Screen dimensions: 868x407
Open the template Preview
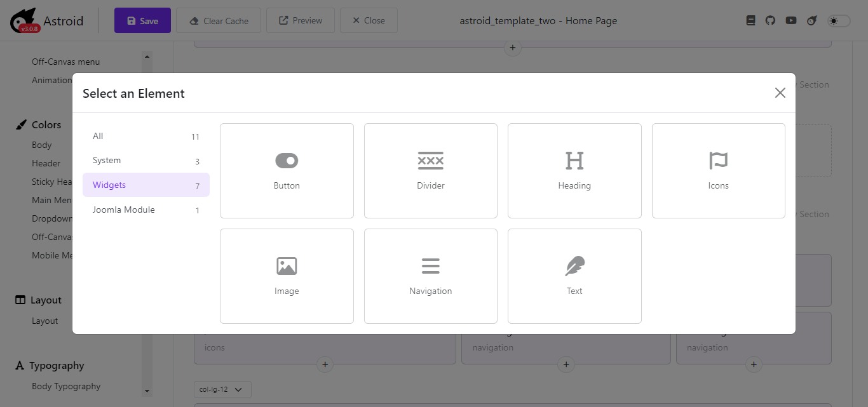[x=301, y=20]
